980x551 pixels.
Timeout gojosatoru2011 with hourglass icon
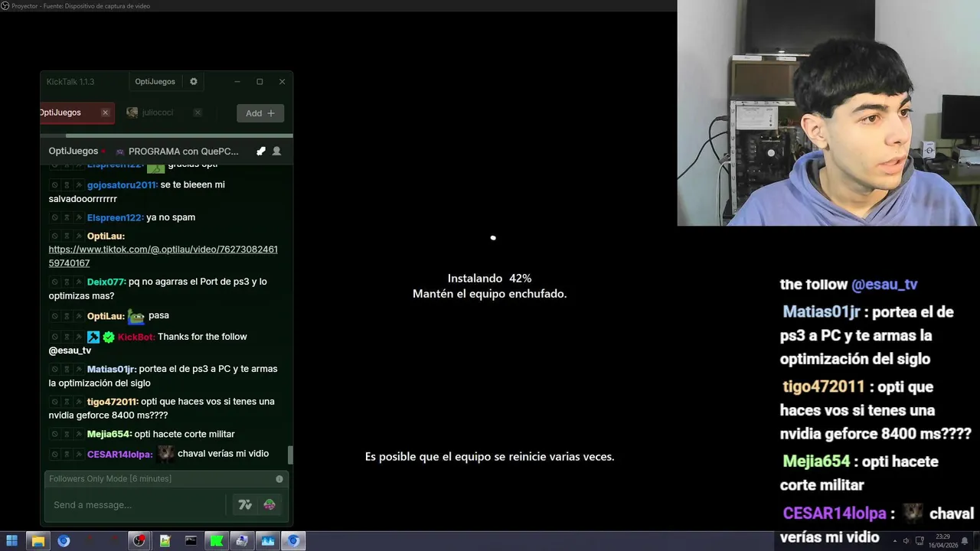click(67, 185)
